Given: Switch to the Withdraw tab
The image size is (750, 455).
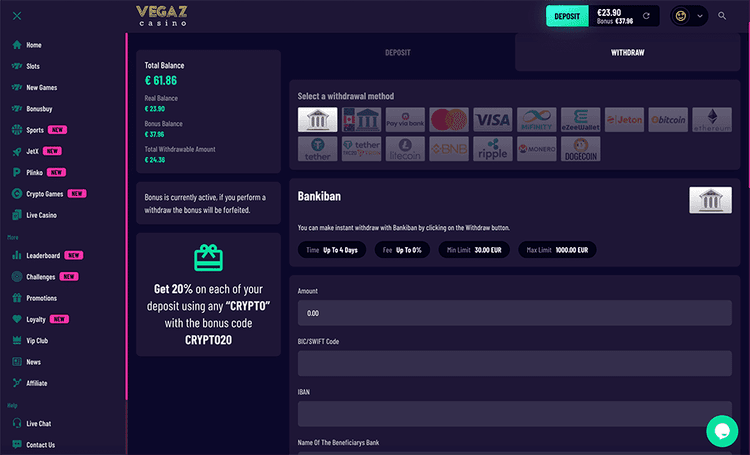Looking at the screenshot, I should (x=628, y=53).
